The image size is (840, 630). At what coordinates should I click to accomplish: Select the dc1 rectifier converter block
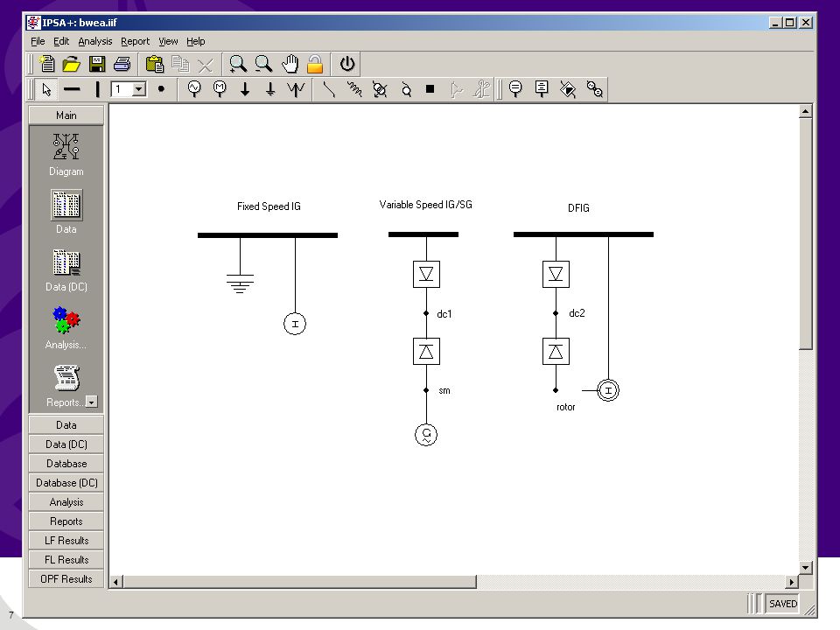click(x=426, y=274)
